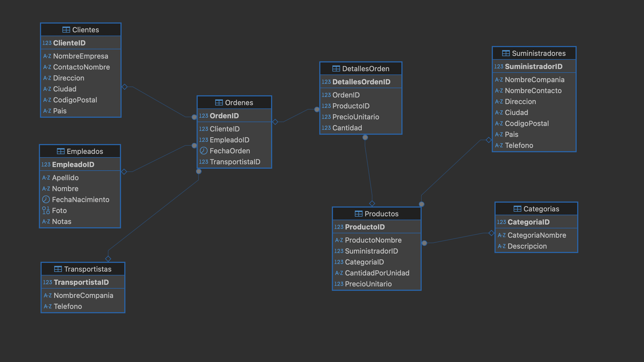Click the table icon in Suministradores header

tap(506, 53)
